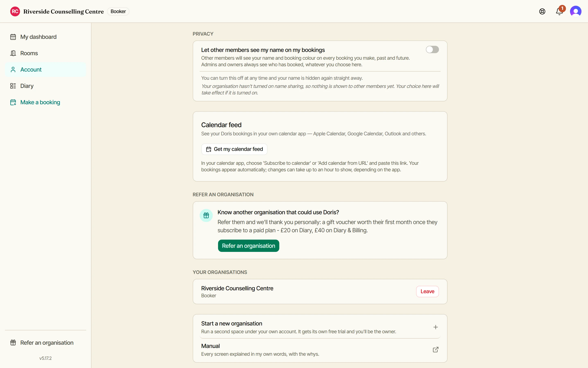This screenshot has width=588, height=368.
Task: Click the Riverside Counselling Centre organisation row name
Action: pos(237,288)
